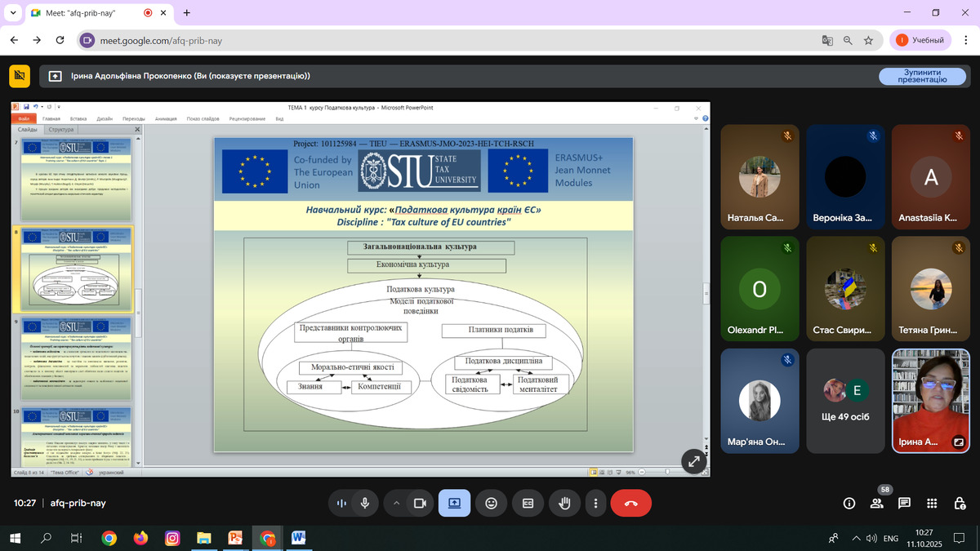Raise hand using the hand icon
Image resolution: width=980 pixels, height=551 pixels.
click(563, 504)
